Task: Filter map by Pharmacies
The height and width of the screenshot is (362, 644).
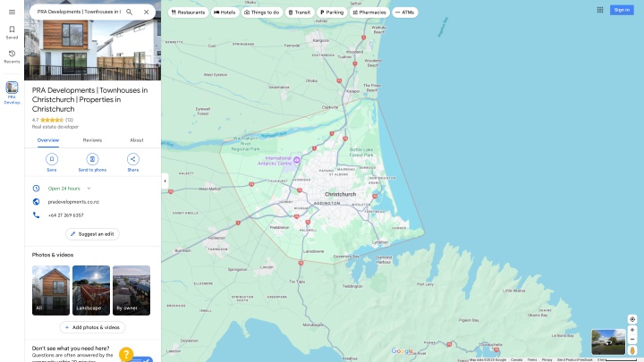Action: 369,13
